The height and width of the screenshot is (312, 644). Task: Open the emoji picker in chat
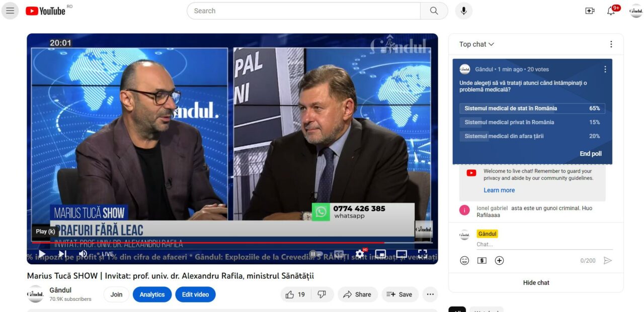pyautogui.click(x=464, y=260)
